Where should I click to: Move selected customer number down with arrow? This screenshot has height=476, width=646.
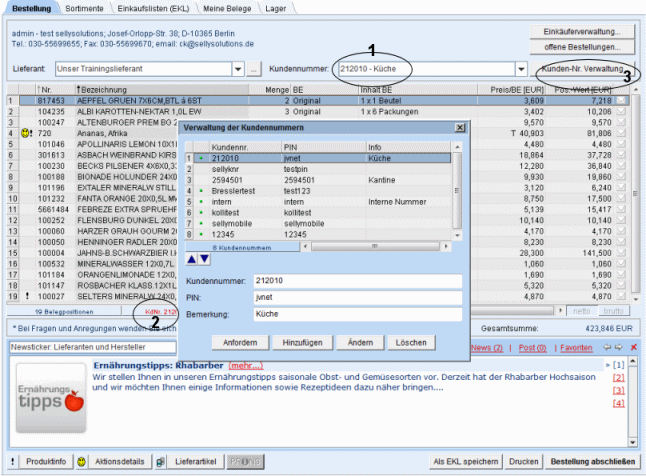click(205, 259)
